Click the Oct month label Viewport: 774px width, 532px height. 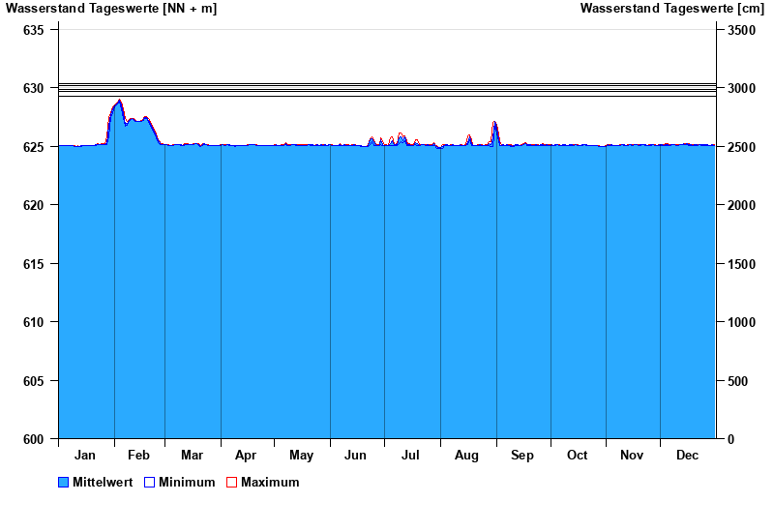(x=578, y=456)
